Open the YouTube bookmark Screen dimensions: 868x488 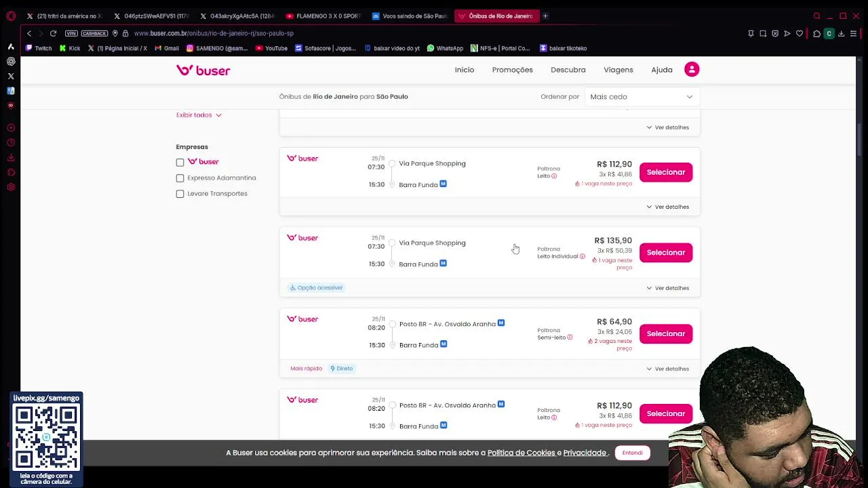(x=272, y=48)
